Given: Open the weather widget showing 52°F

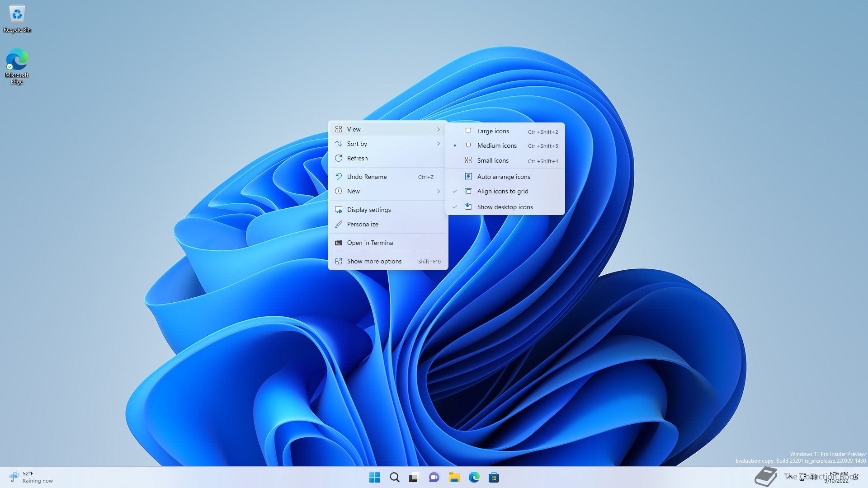Looking at the screenshot, I should pyautogui.click(x=31, y=477).
